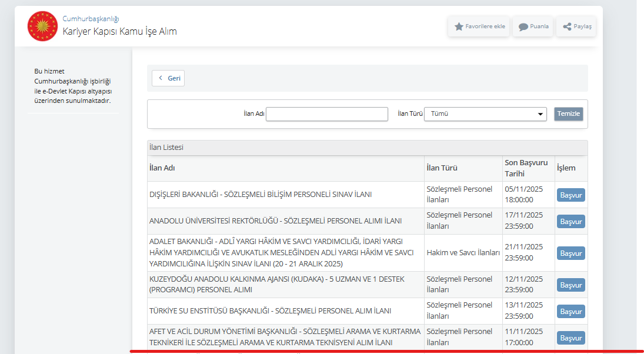Screen dimensions: 644x354
Task: Click the İlan Türü column header
Action: coord(442,168)
